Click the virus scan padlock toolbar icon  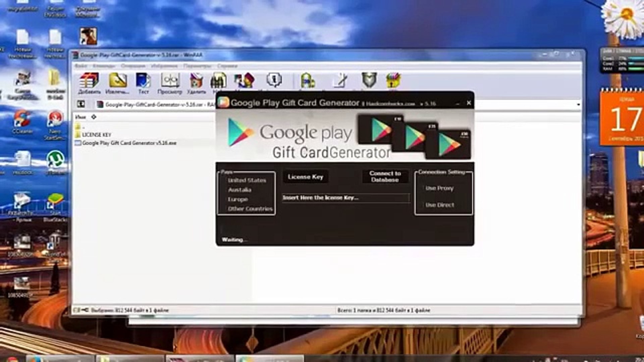pos(307,80)
